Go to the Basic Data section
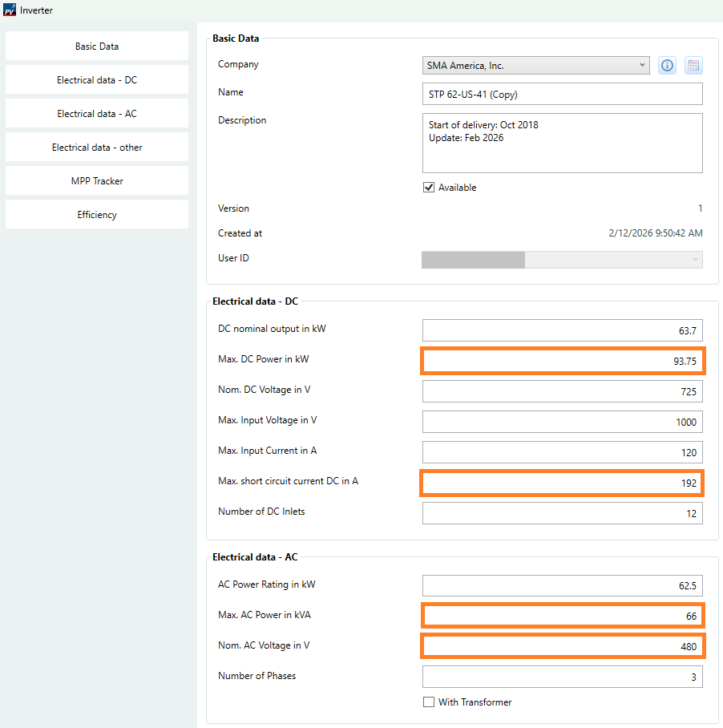The width and height of the screenshot is (723, 728). [97, 47]
